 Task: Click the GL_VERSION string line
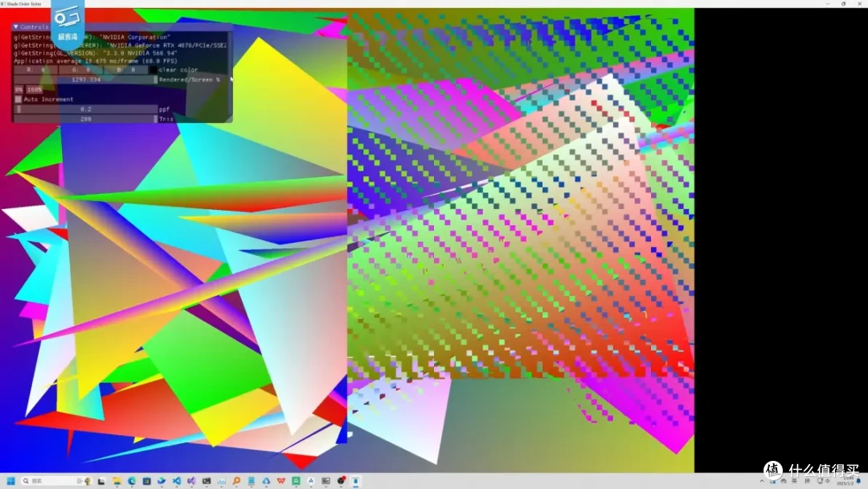click(96, 53)
